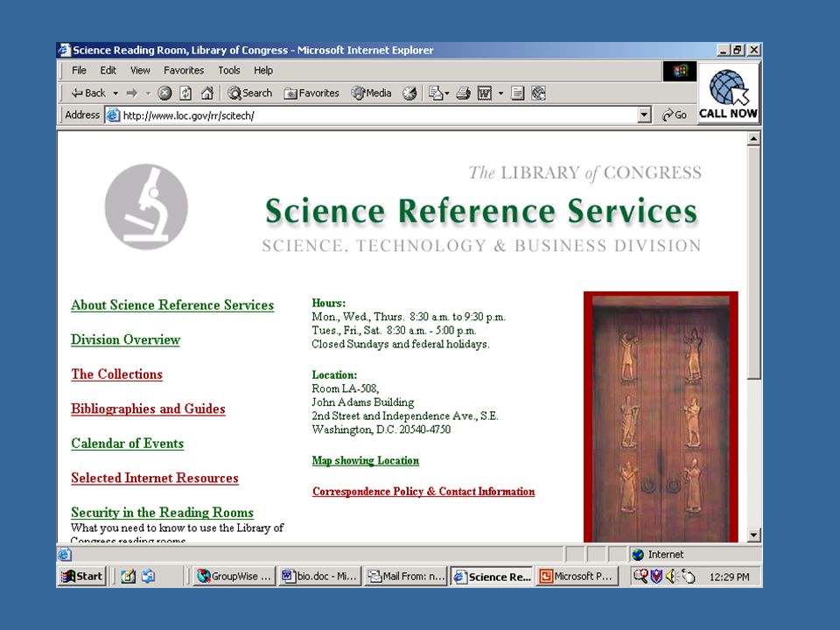Screen dimensions: 840x630
Task: Open Selected Internet Resources link
Action: coord(155,478)
